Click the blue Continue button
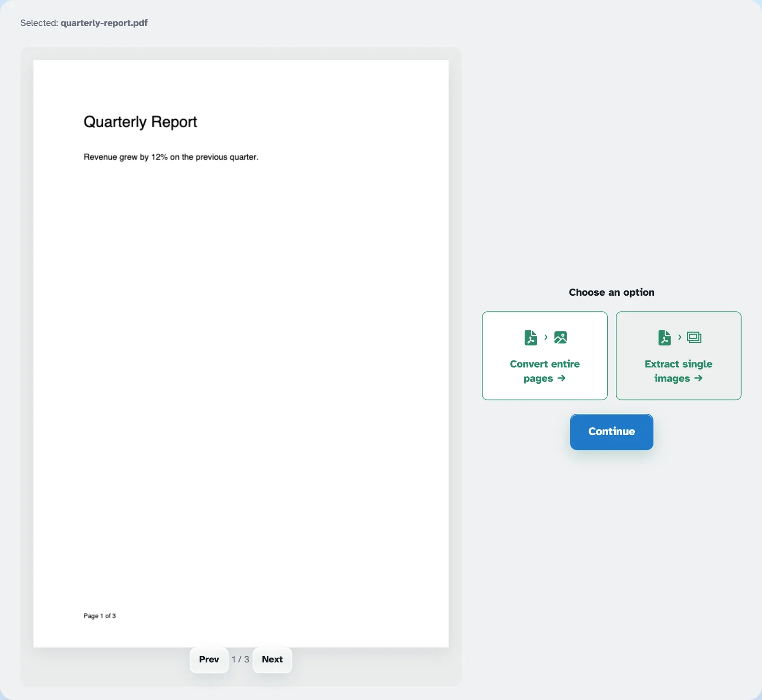This screenshot has height=700, width=762. (x=612, y=431)
